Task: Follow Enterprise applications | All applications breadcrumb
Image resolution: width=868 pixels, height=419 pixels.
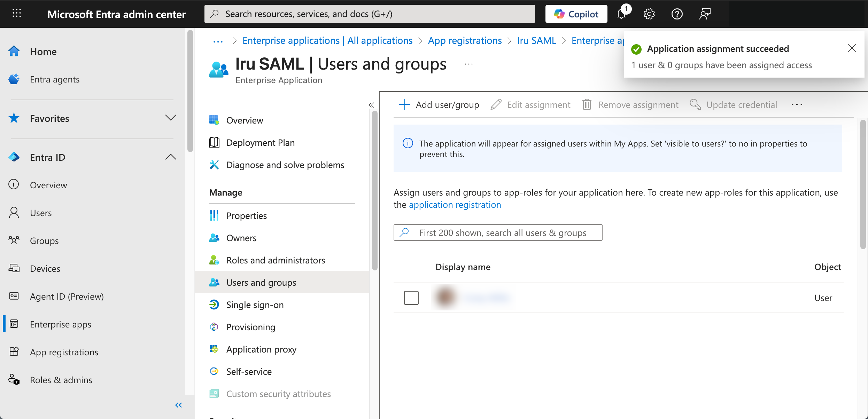Action: [x=327, y=41]
